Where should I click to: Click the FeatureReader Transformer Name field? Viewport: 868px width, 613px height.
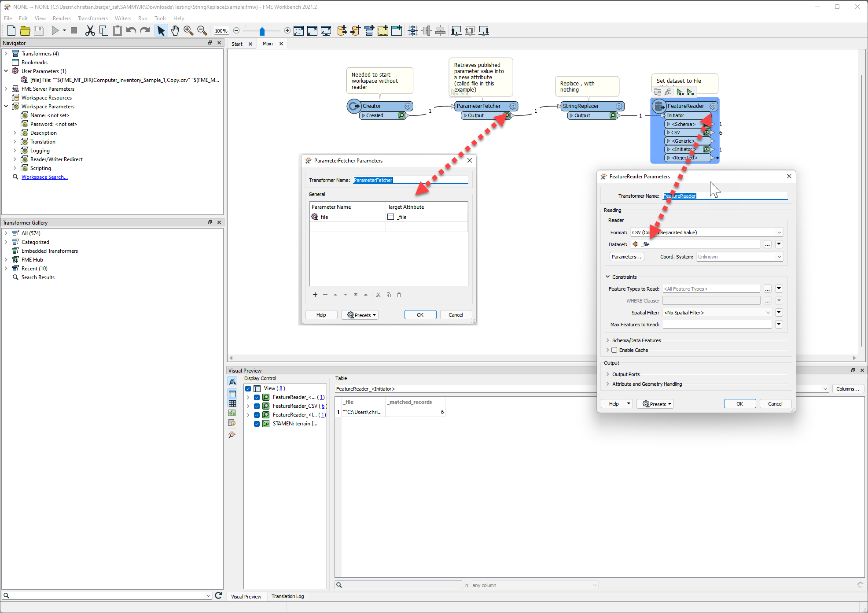[725, 196]
